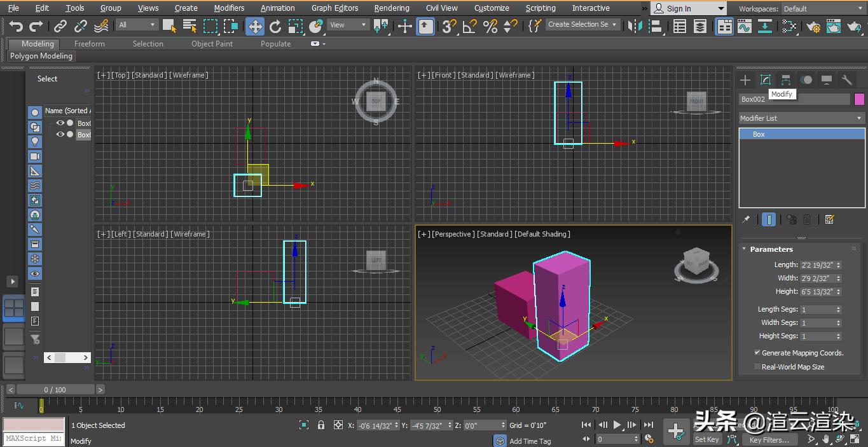
Task: Switch to the Create panel
Action: [745, 79]
